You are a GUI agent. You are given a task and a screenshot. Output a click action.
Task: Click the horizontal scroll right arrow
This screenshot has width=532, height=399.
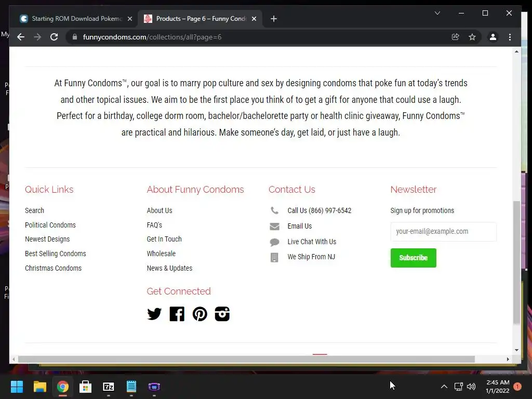pyautogui.click(x=508, y=359)
